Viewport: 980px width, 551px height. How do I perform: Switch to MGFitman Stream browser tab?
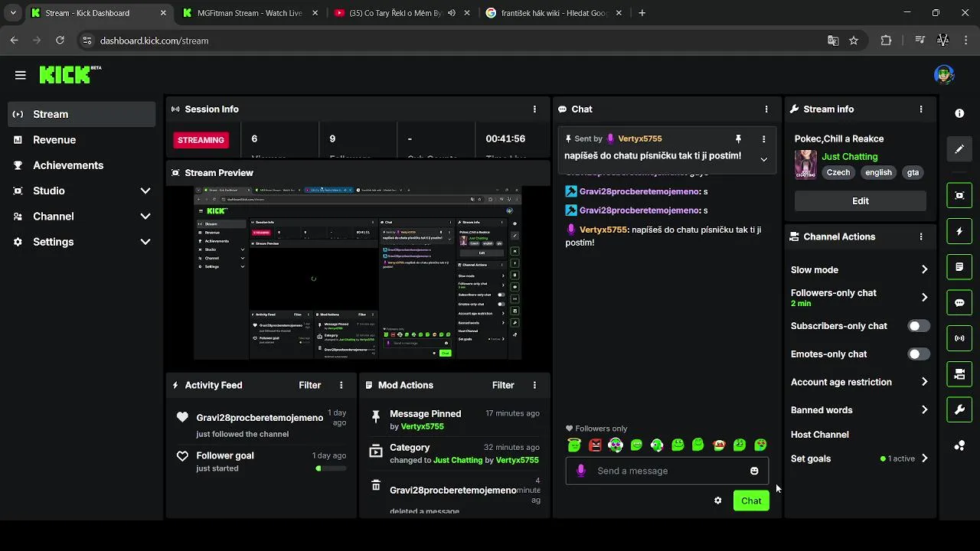[250, 13]
